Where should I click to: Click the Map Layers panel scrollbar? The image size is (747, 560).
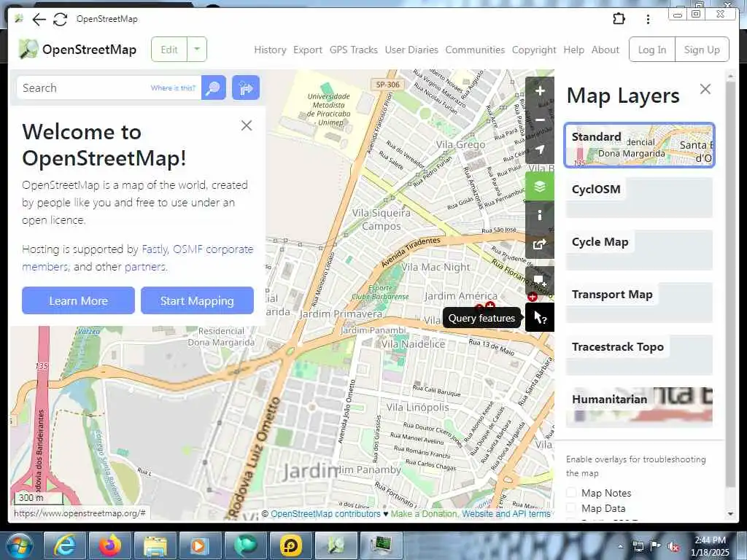click(730, 284)
